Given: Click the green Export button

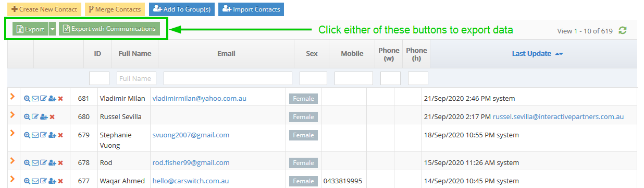Looking at the screenshot, I should pos(30,29).
